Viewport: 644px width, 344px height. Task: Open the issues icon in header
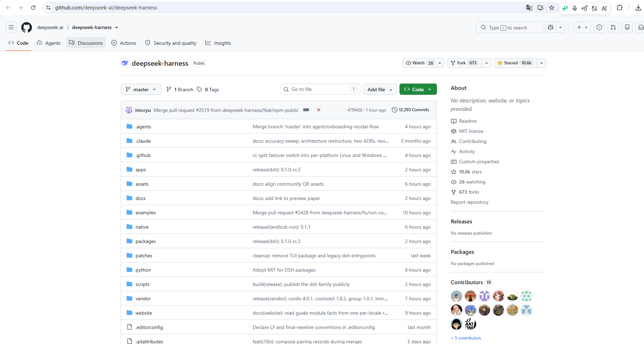click(x=599, y=27)
